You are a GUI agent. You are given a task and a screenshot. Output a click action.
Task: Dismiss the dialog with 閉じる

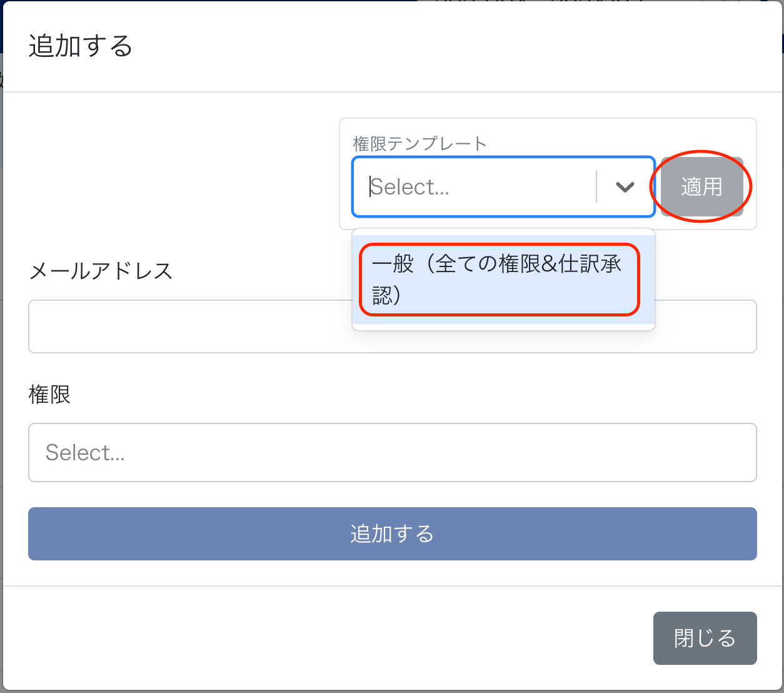(705, 638)
